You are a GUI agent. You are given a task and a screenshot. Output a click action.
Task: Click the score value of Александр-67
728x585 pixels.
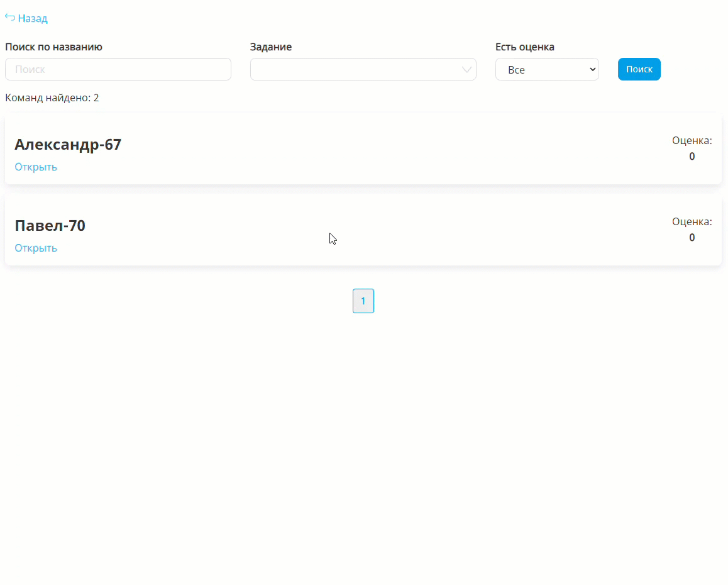(692, 157)
